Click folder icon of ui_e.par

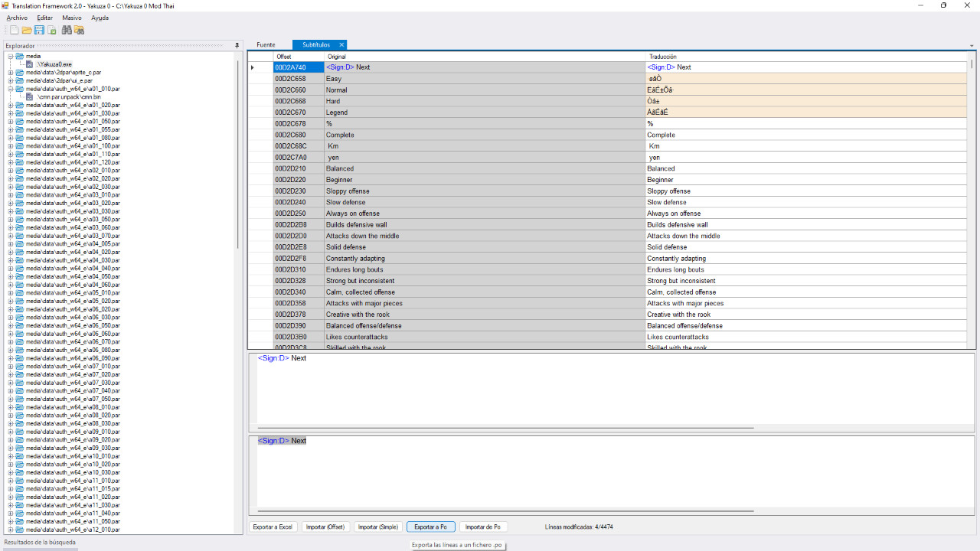click(x=20, y=80)
